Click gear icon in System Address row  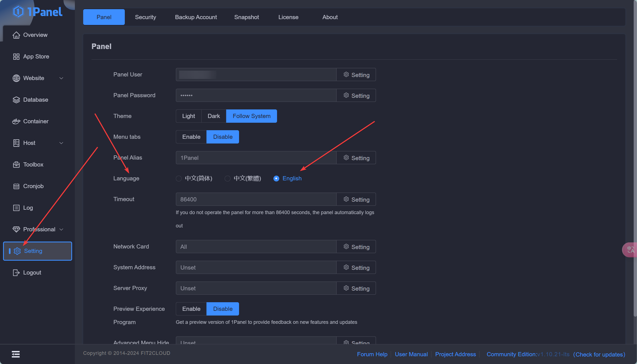(346, 267)
